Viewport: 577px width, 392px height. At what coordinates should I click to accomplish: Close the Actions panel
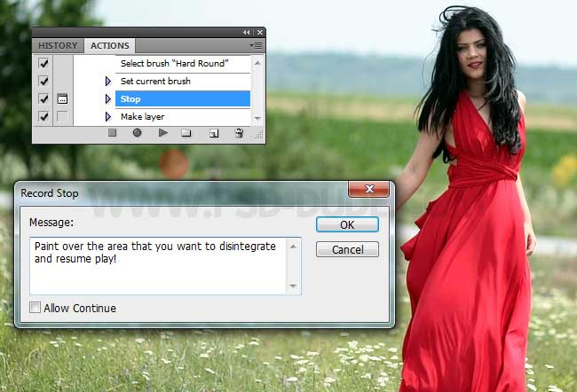click(x=260, y=32)
